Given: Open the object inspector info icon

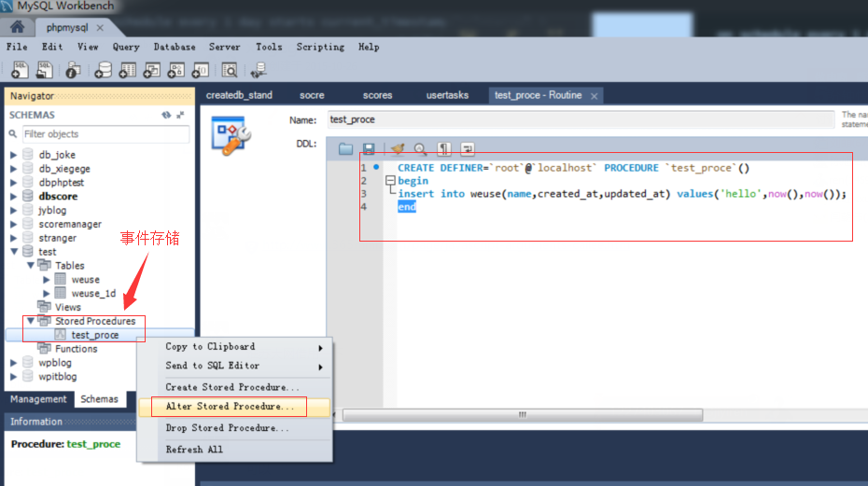Looking at the screenshot, I should click(73, 70).
